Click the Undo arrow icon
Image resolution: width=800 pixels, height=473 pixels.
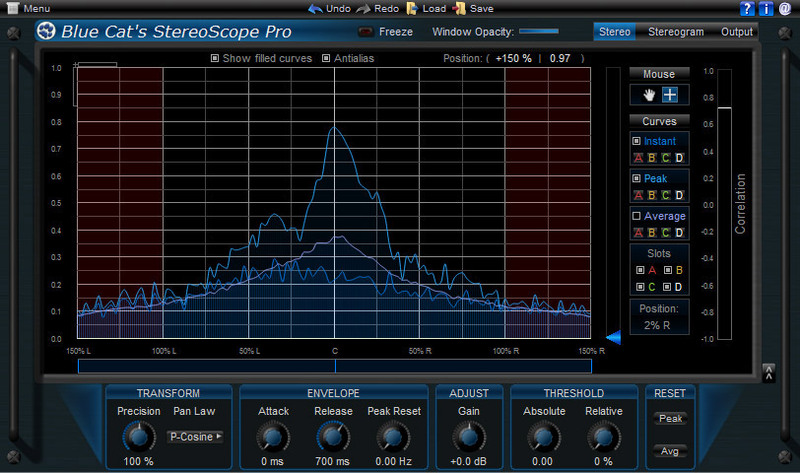point(315,8)
